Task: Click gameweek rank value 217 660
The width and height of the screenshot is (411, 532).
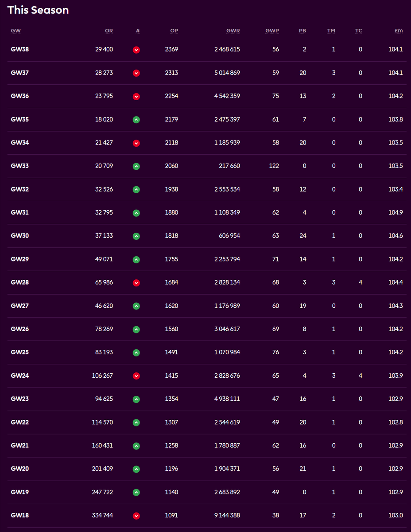Action: pos(229,166)
